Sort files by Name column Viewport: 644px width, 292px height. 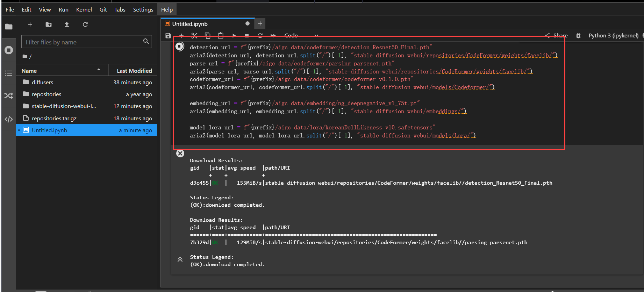62,71
